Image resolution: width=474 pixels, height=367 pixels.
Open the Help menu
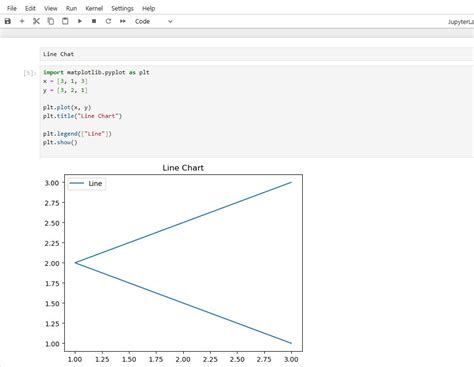click(x=149, y=8)
